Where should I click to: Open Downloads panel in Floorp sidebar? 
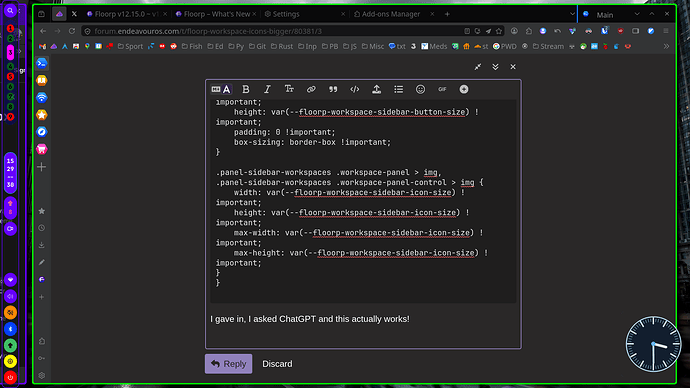pyautogui.click(x=42, y=245)
